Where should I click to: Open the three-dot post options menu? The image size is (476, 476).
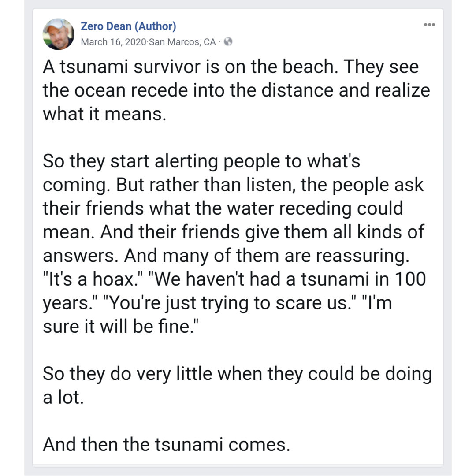click(429, 25)
